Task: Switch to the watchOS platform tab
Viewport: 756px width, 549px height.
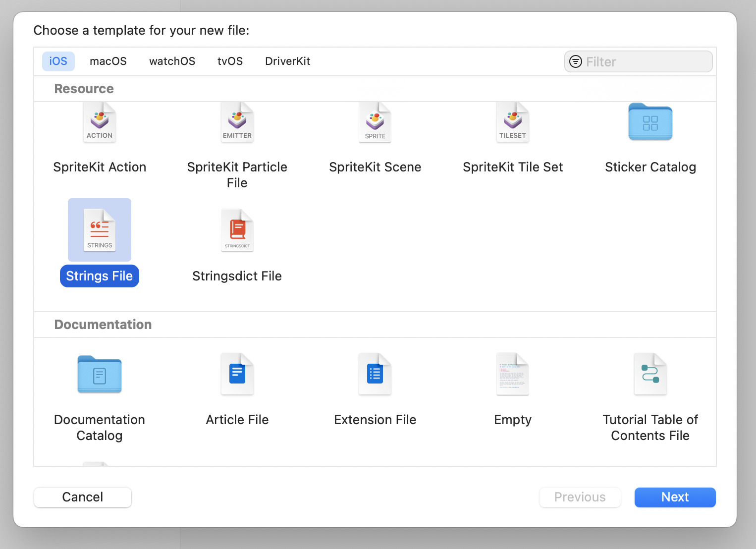Action: pos(172,61)
